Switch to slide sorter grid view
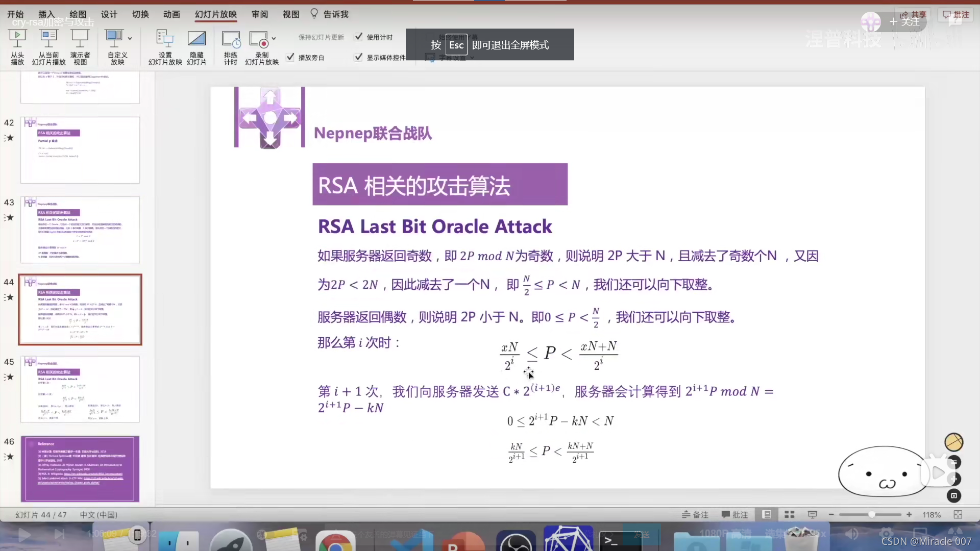The width and height of the screenshot is (980, 551). 789,514
